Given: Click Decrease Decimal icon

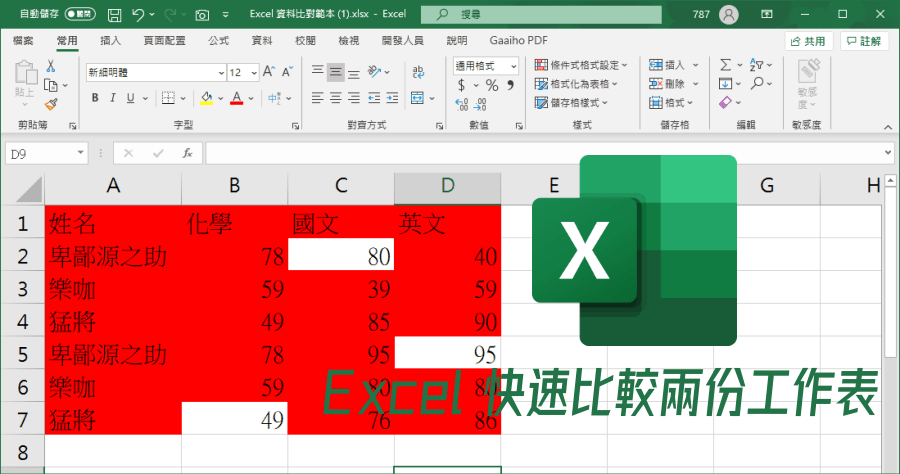Looking at the screenshot, I should click(x=481, y=104).
